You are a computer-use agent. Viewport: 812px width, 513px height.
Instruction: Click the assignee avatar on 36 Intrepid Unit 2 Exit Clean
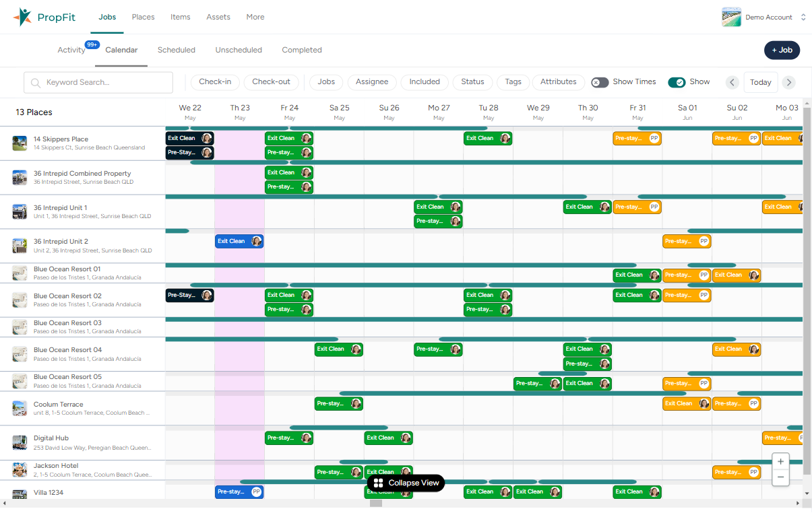pos(255,240)
